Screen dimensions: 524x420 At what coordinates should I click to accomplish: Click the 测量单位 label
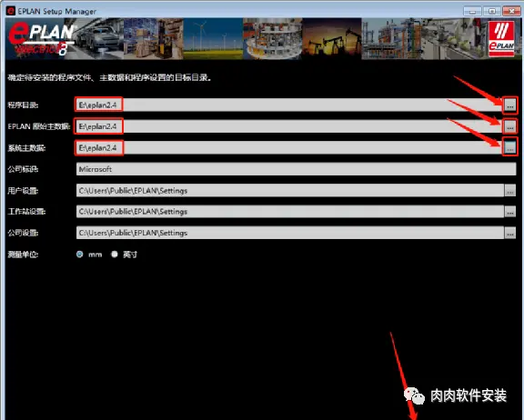point(23,255)
